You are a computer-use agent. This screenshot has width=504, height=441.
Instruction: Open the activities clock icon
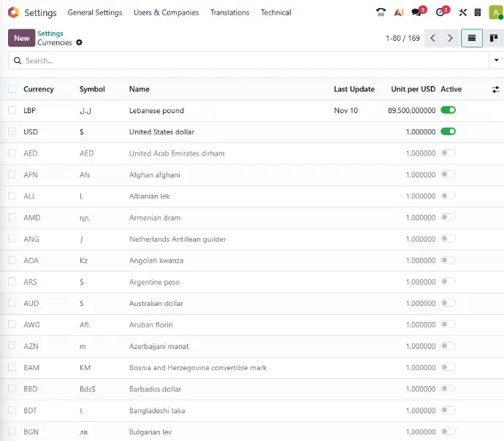pyautogui.click(x=440, y=12)
